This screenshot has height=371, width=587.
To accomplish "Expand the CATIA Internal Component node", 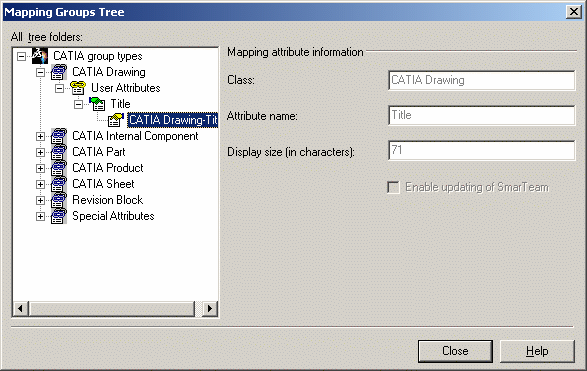I will tap(40, 137).
